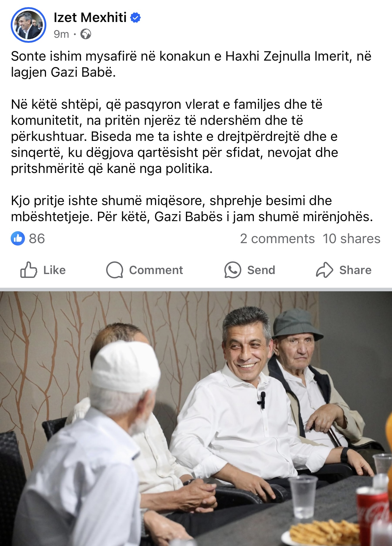The image size is (392, 546).
Task: Click the arrow Share icon
Action: (x=324, y=270)
